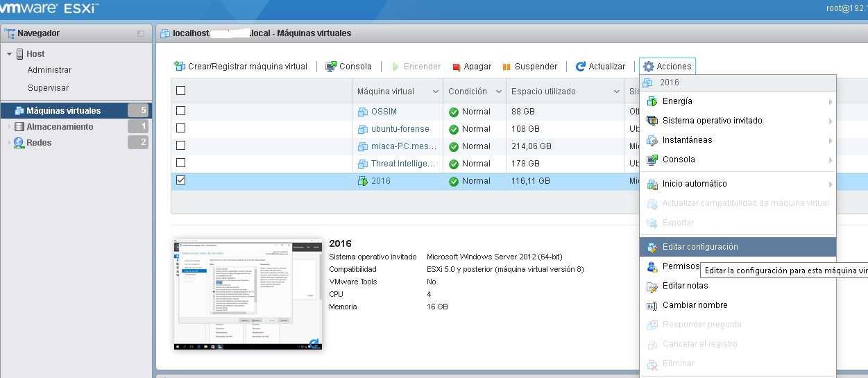Choose Cambiar nombre in the actions menu
Viewport: 868px width, 378px height.
[x=695, y=305]
